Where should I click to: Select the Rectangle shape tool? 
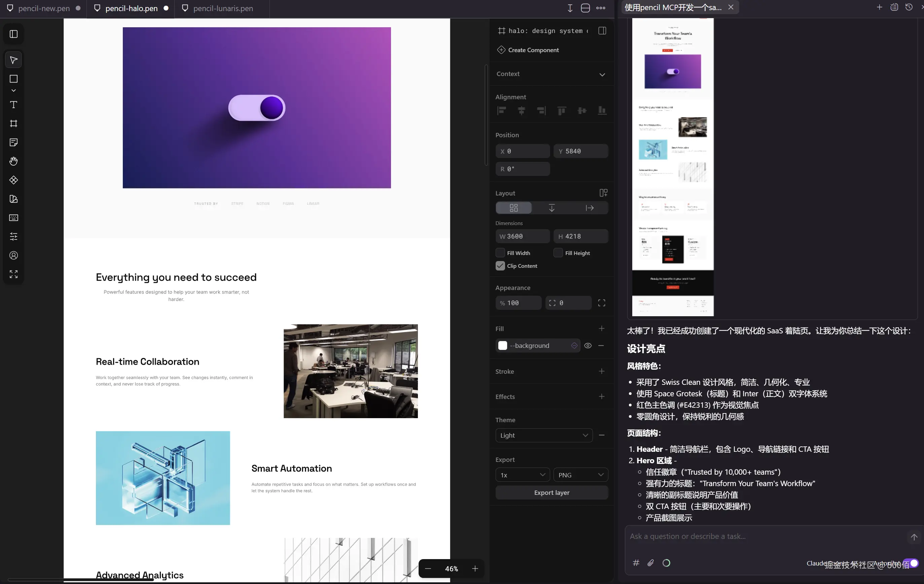[x=13, y=79]
